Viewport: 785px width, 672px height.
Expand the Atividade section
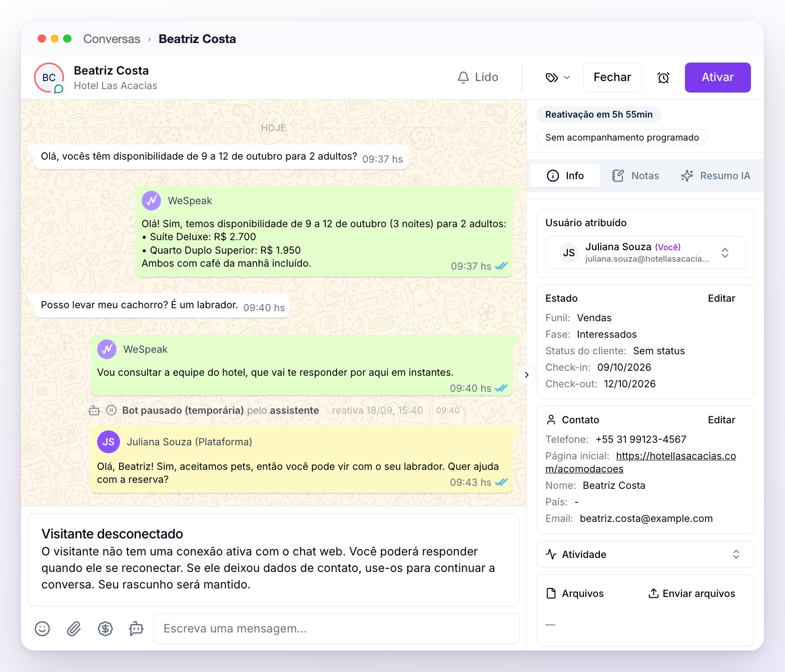point(645,554)
